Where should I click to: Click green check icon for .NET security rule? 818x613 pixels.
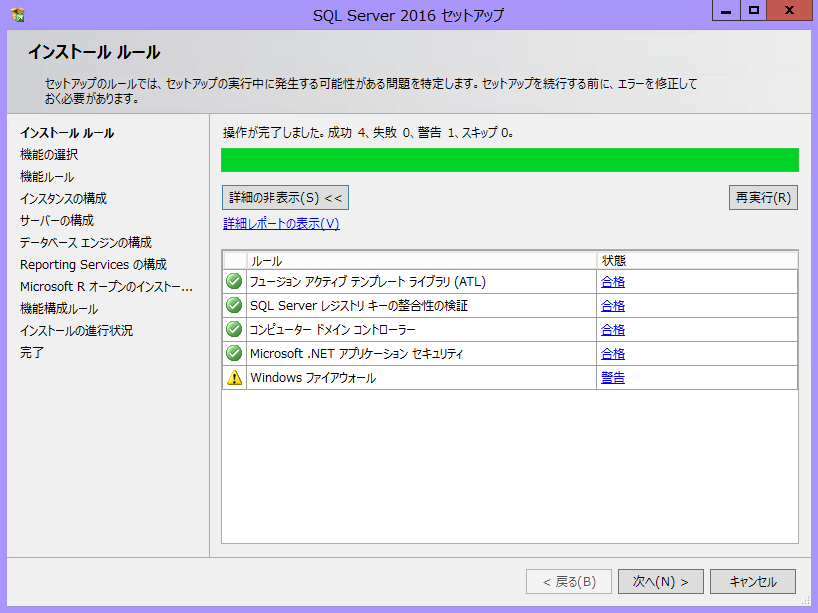pos(234,354)
